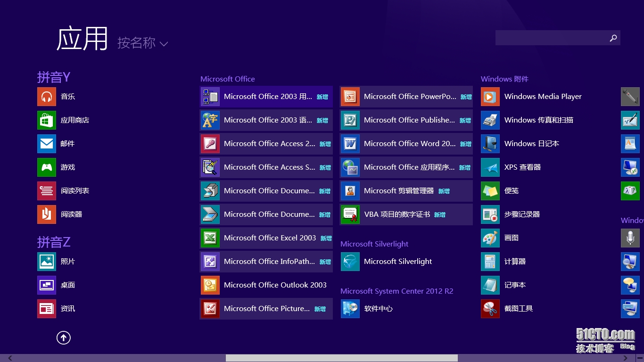Click the Microsoft Silverlight group header
The width and height of the screenshot is (644, 362).
pyautogui.click(x=374, y=244)
